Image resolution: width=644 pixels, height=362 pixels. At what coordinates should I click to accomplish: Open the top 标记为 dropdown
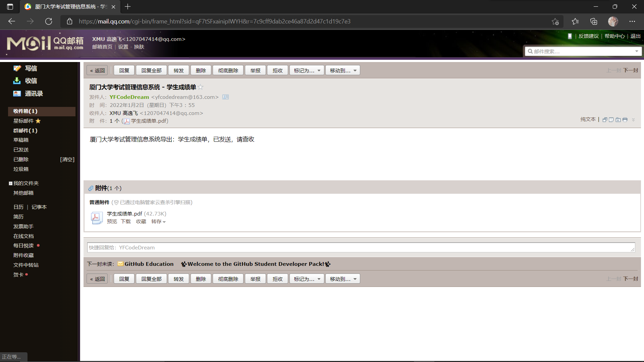click(307, 70)
